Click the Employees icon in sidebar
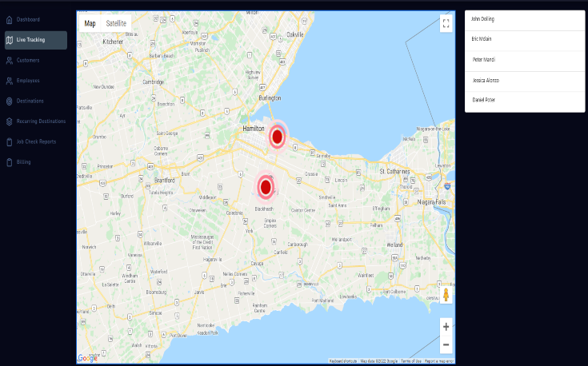 pyautogui.click(x=9, y=81)
